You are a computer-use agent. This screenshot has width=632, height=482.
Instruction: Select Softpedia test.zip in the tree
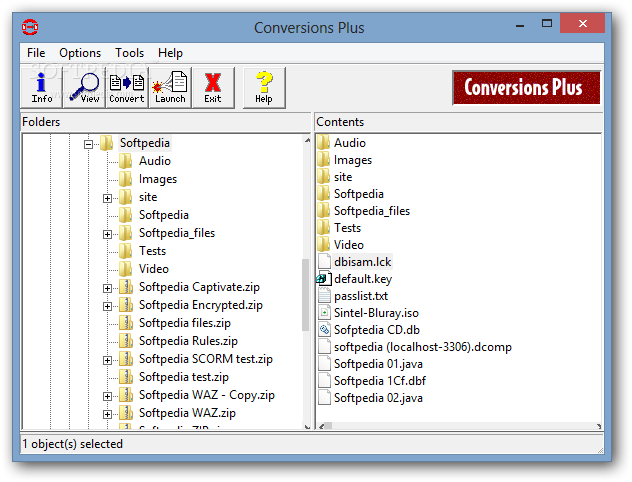(x=184, y=377)
